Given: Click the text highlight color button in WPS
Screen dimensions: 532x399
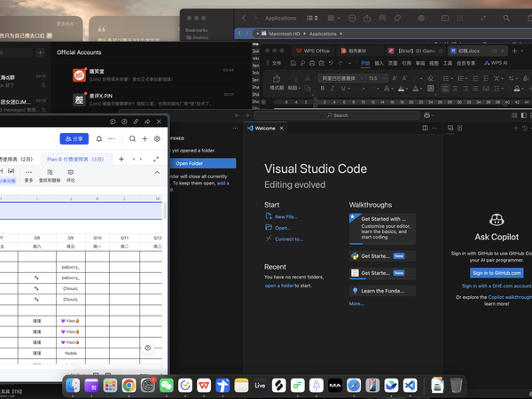Looking at the screenshot, I should click(401, 89).
